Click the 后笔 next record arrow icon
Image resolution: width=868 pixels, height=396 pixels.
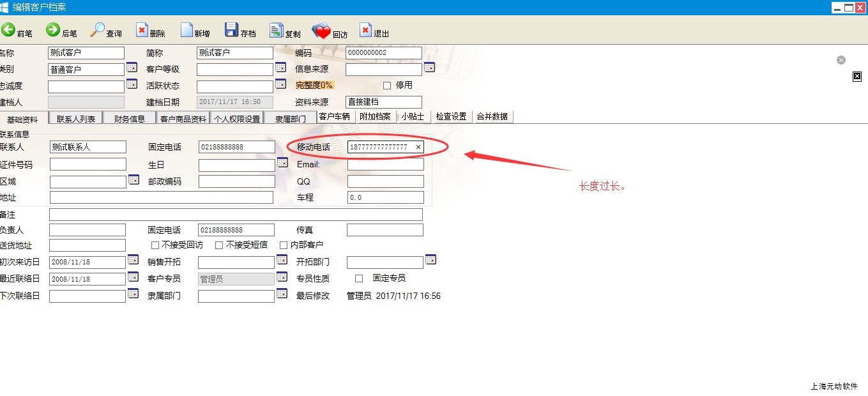coord(53,31)
